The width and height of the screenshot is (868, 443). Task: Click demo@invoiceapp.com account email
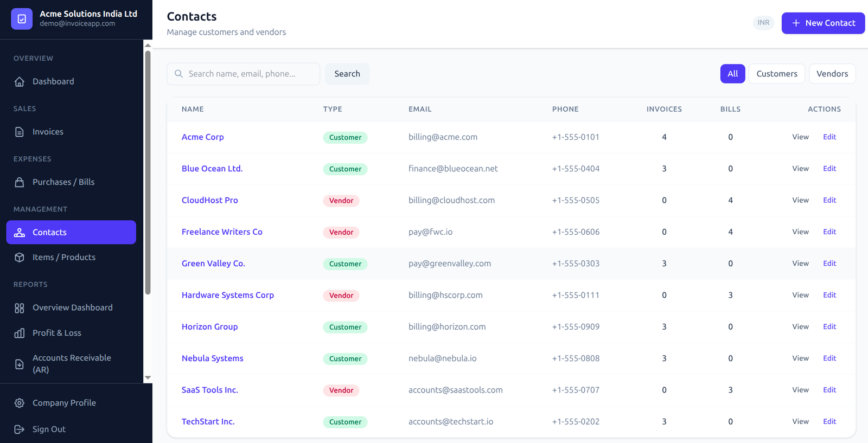coord(77,23)
